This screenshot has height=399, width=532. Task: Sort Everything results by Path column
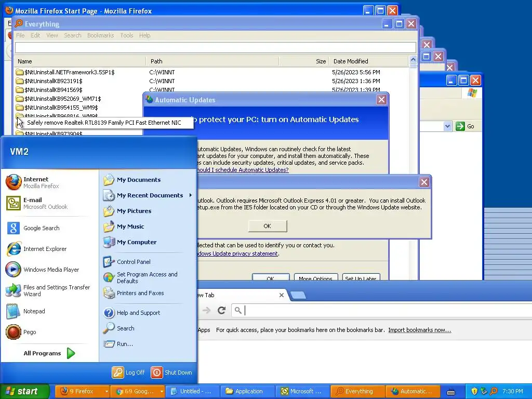click(212, 61)
